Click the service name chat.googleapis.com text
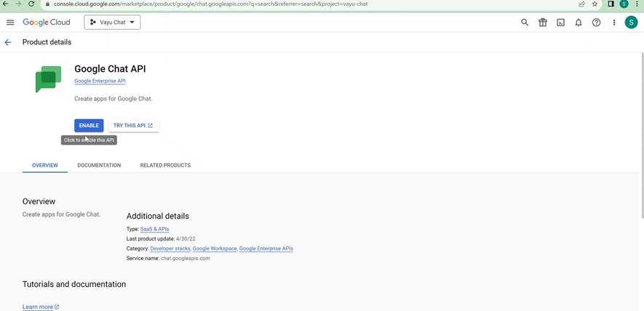Viewport: 644px width, 311px height. (186, 259)
